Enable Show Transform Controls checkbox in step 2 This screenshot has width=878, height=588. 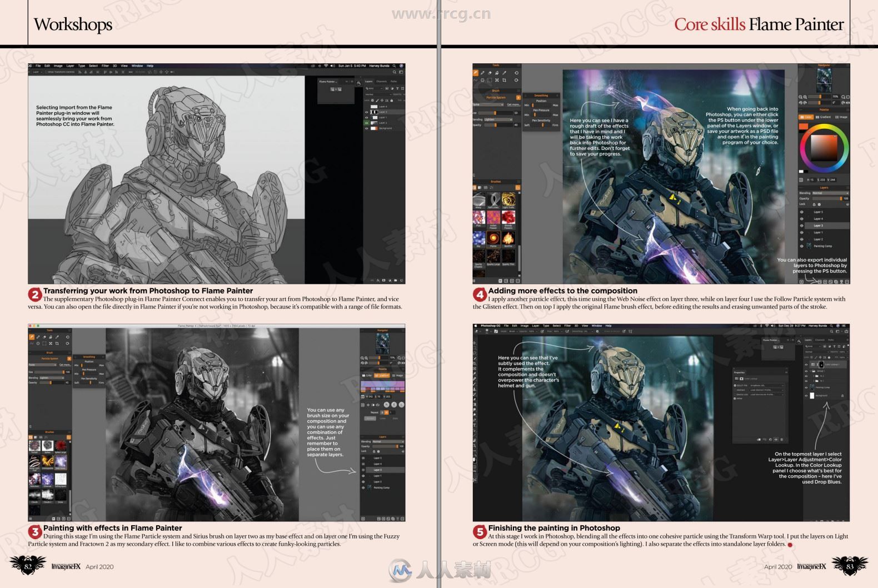coord(46,72)
